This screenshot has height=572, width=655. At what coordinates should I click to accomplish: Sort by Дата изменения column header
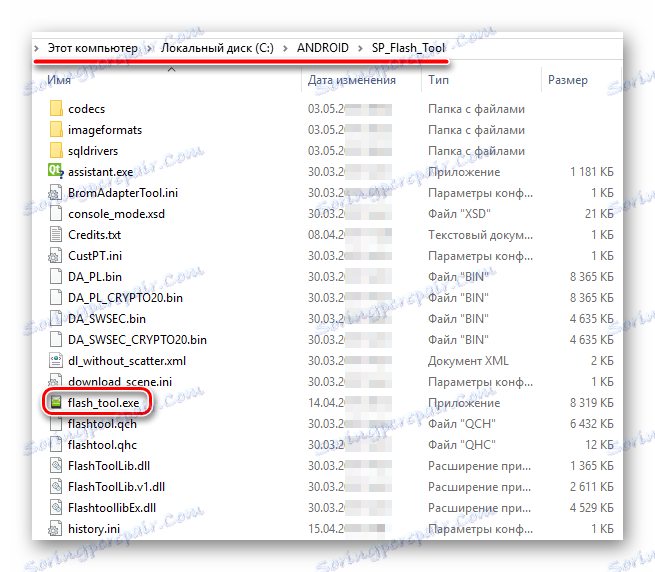pyautogui.click(x=351, y=79)
